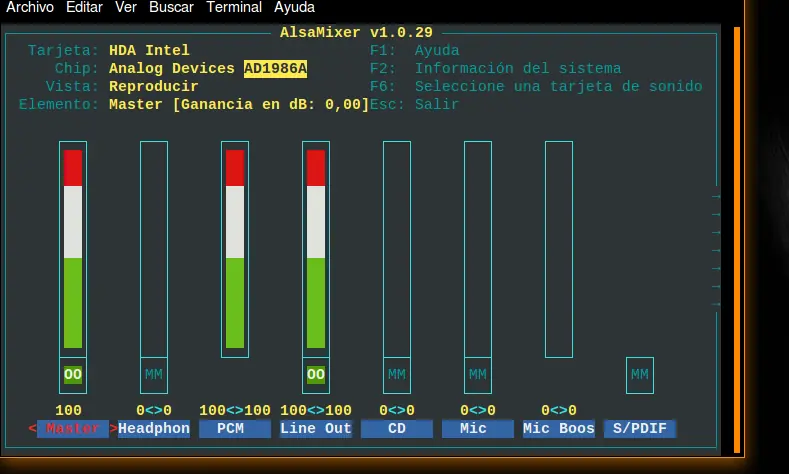Click the empty Headphone volume bar

pos(154,249)
